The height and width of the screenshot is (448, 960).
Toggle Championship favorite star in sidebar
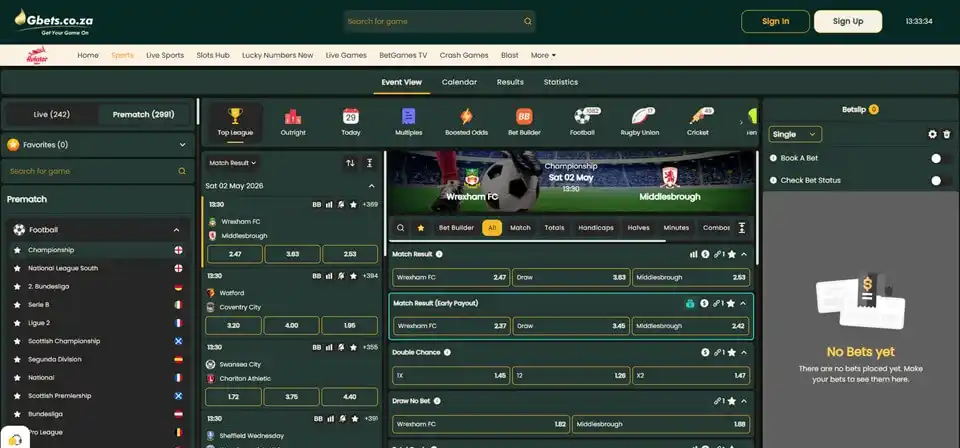17,250
